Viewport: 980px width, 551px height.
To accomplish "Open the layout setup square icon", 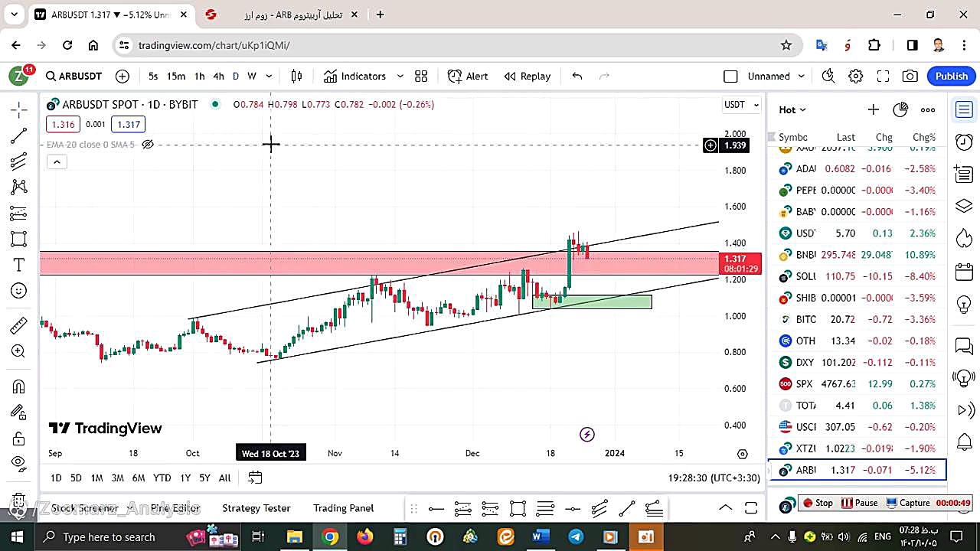I will click(730, 76).
